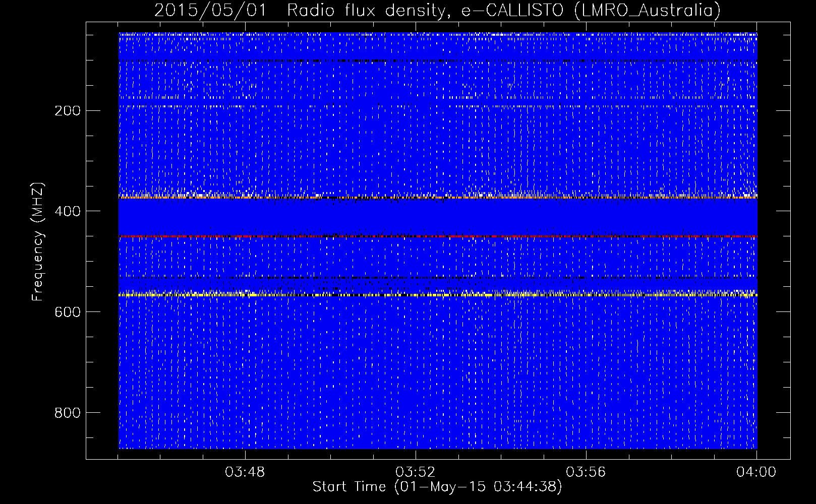The image size is (816, 504).
Task: Click the '200' frequency axis label
Action: coord(68,111)
